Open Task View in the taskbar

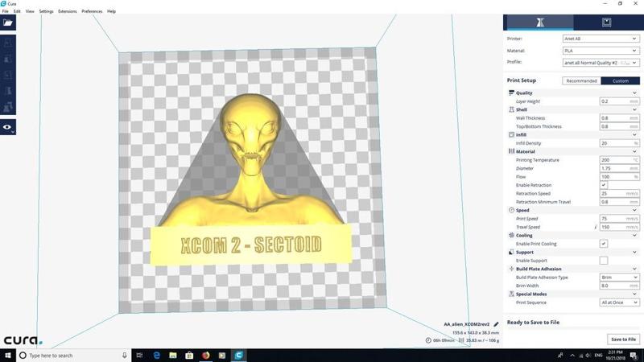(139, 356)
